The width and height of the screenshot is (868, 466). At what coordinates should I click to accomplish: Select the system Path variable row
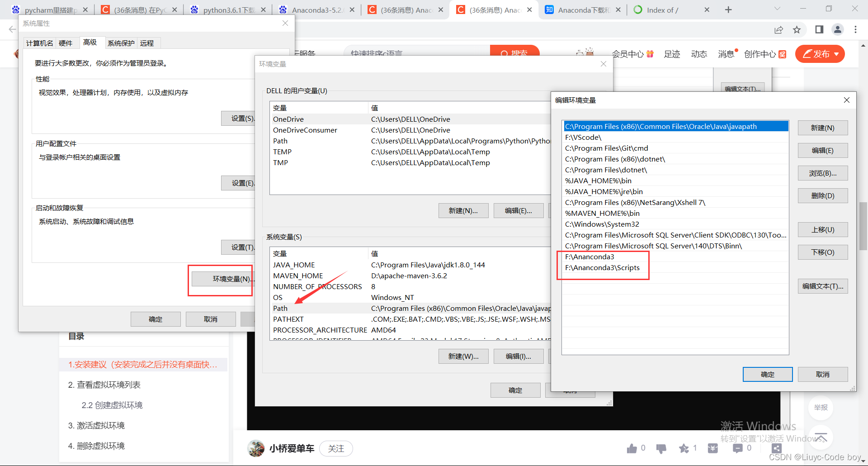point(410,309)
